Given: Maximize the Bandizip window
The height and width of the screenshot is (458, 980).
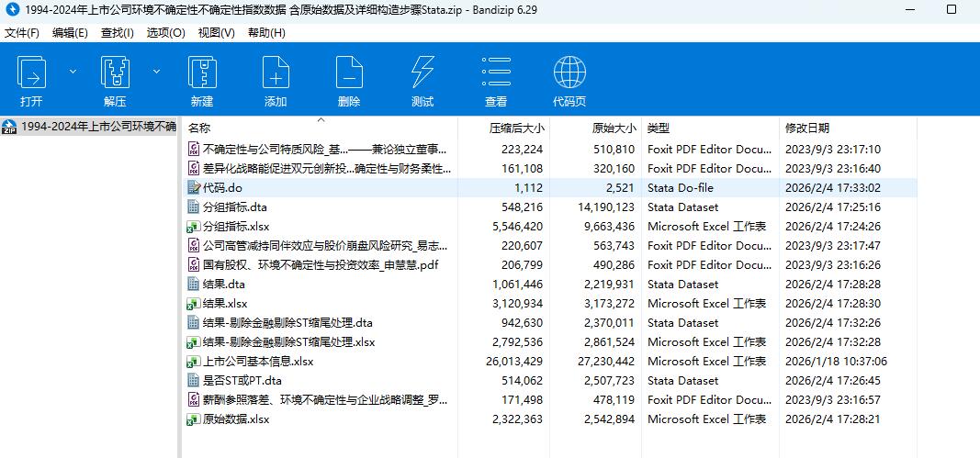Looking at the screenshot, I should point(952,9).
